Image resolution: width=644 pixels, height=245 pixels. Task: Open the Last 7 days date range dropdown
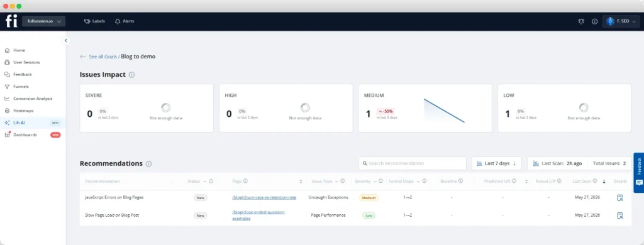pyautogui.click(x=497, y=163)
